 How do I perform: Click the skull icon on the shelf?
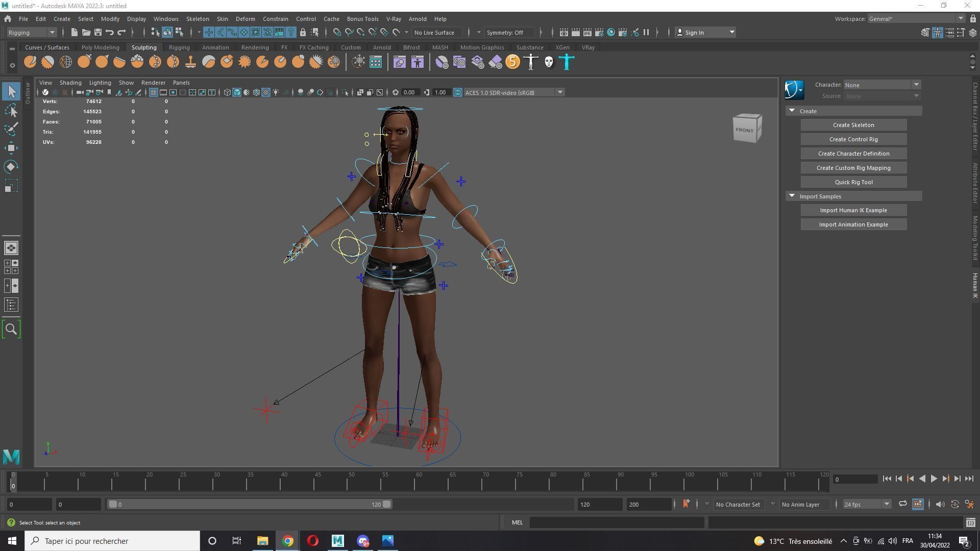pyautogui.click(x=549, y=62)
